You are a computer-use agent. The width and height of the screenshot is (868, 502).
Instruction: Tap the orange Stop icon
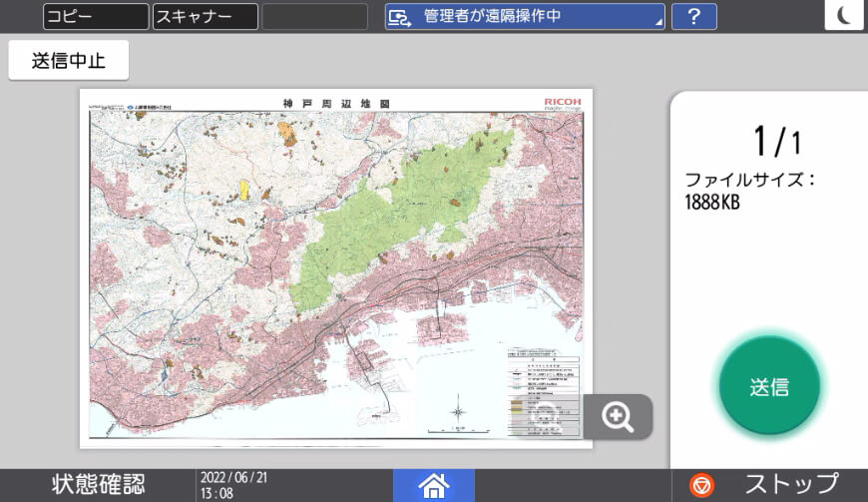pos(702,485)
